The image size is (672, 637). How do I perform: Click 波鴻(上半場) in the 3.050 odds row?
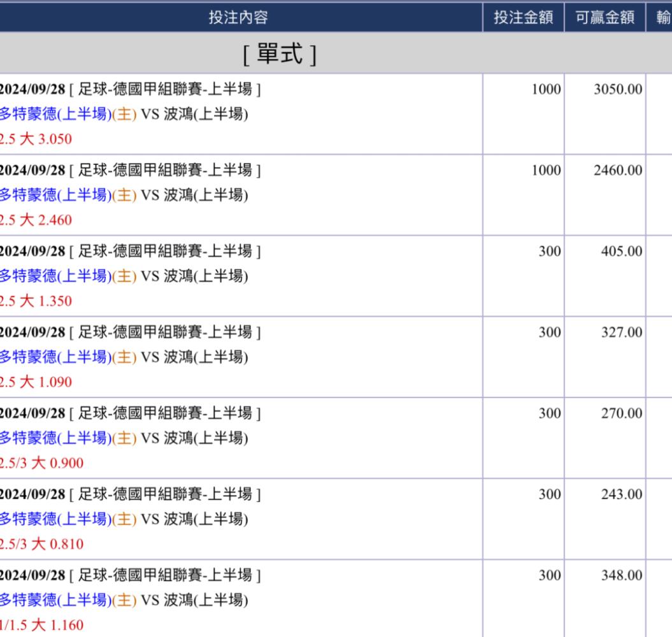206,114
